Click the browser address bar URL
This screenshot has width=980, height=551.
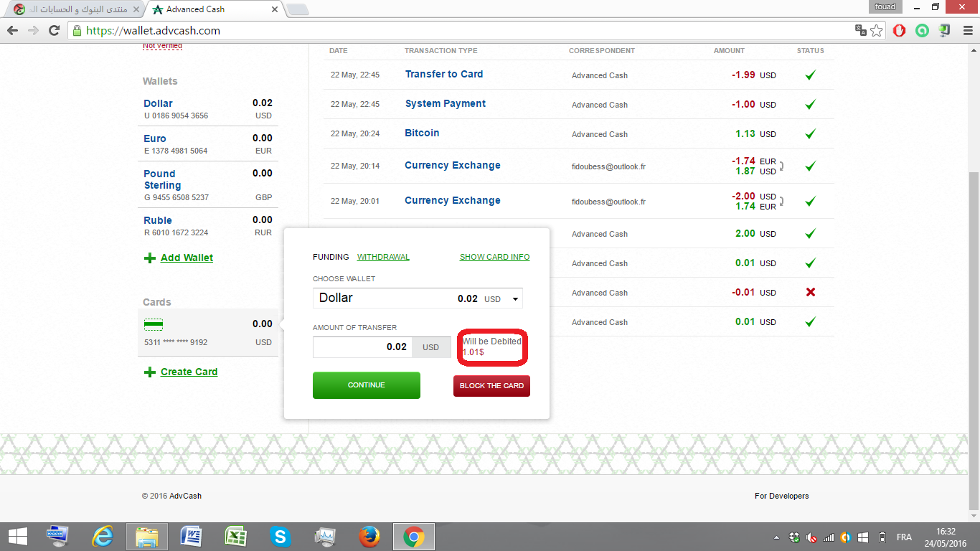click(153, 31)
